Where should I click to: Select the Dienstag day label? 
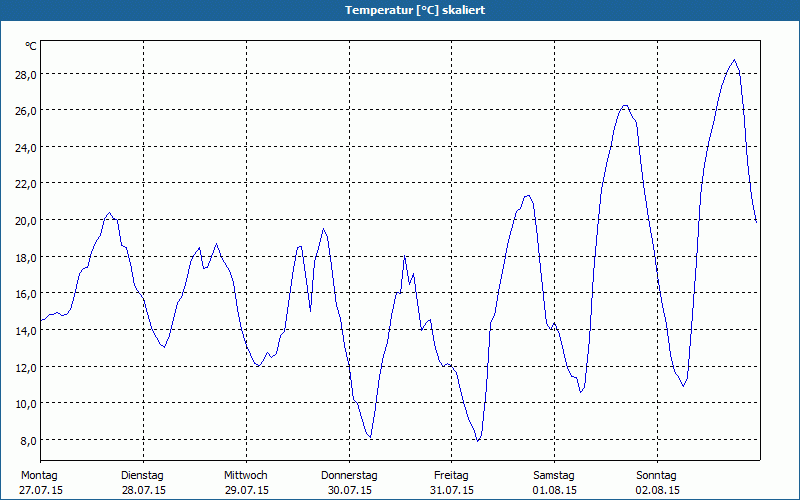pos(142,475)
